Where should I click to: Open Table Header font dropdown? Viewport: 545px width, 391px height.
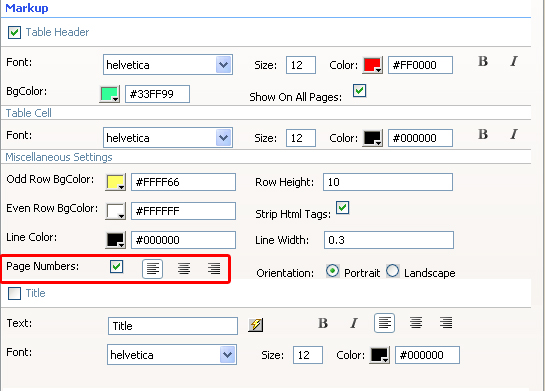pos(223,65)
